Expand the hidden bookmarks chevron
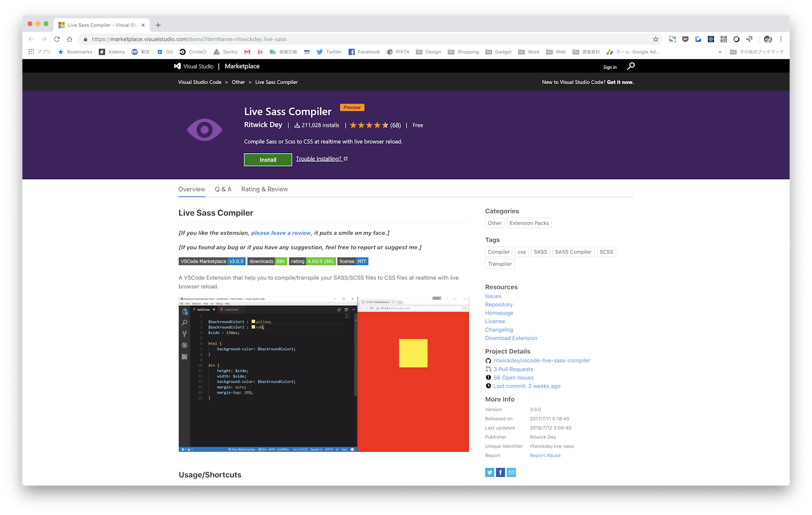Viewport: 812px width, 515px height. (720, 52)
